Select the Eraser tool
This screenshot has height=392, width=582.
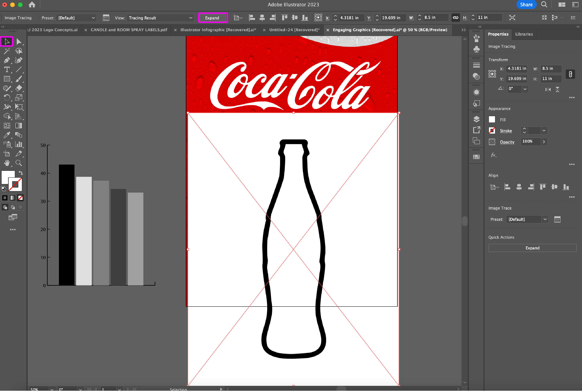(19, 88)
